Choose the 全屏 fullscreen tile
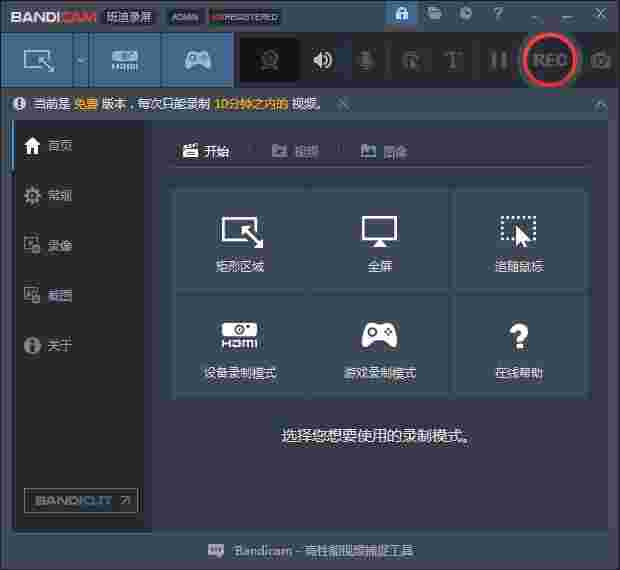Viewport: 620px width, 570px height. tap(380, 239)
